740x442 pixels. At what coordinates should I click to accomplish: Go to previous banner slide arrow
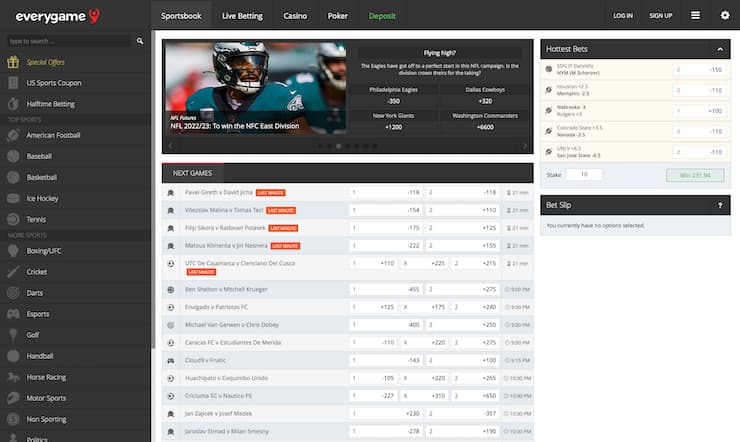tap(171, 146)
